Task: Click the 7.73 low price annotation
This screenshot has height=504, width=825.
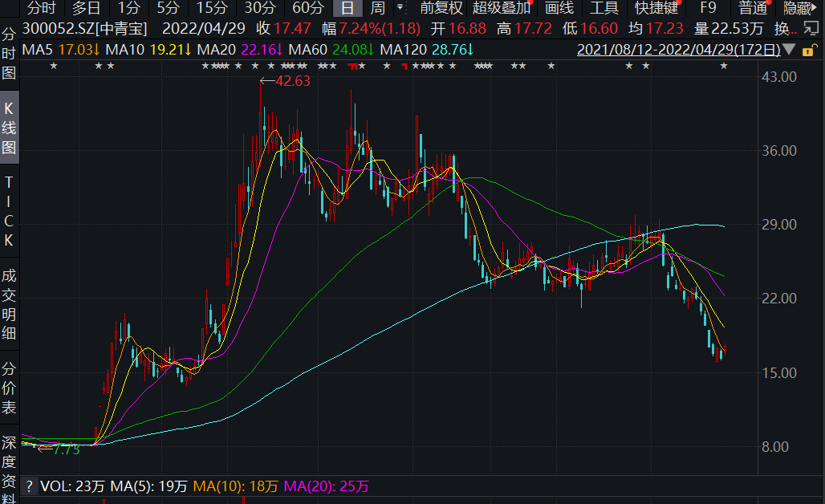Action: click(67, 449)
